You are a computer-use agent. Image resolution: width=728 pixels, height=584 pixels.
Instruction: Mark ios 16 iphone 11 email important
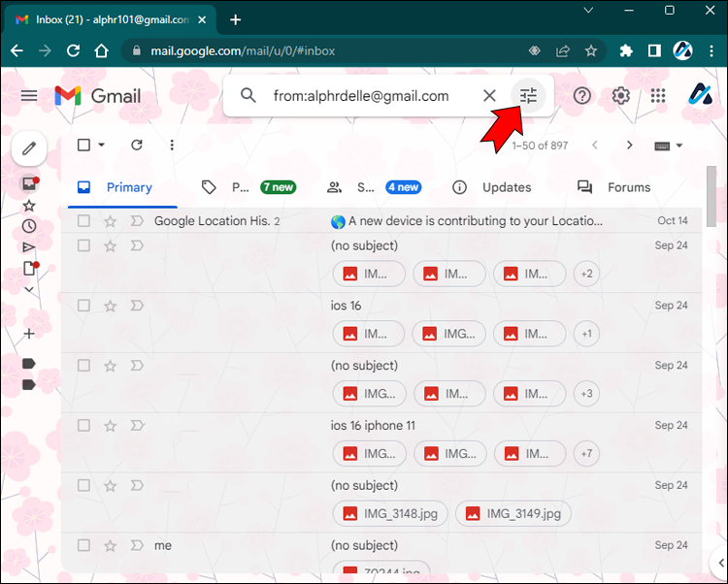(138, 425)
